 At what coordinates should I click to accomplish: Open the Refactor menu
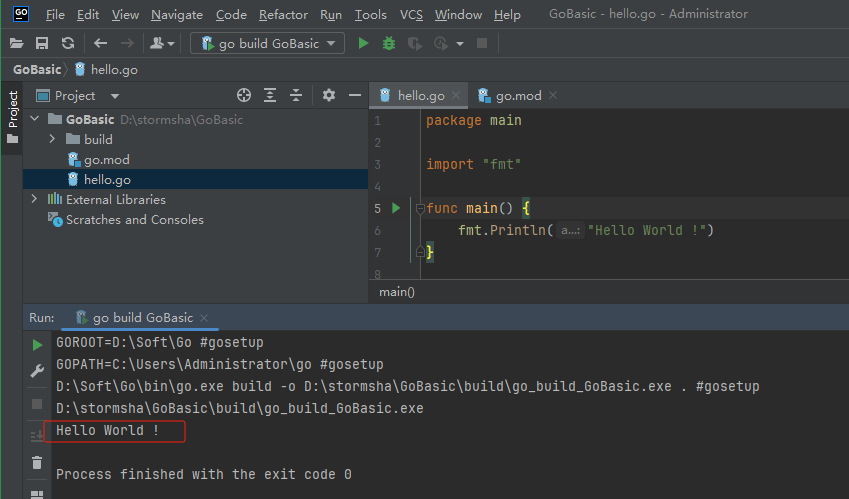click(283, 15)
